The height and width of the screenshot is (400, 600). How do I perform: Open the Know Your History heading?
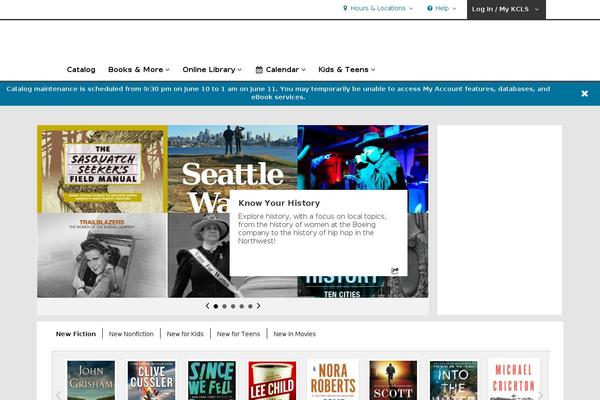279,203
